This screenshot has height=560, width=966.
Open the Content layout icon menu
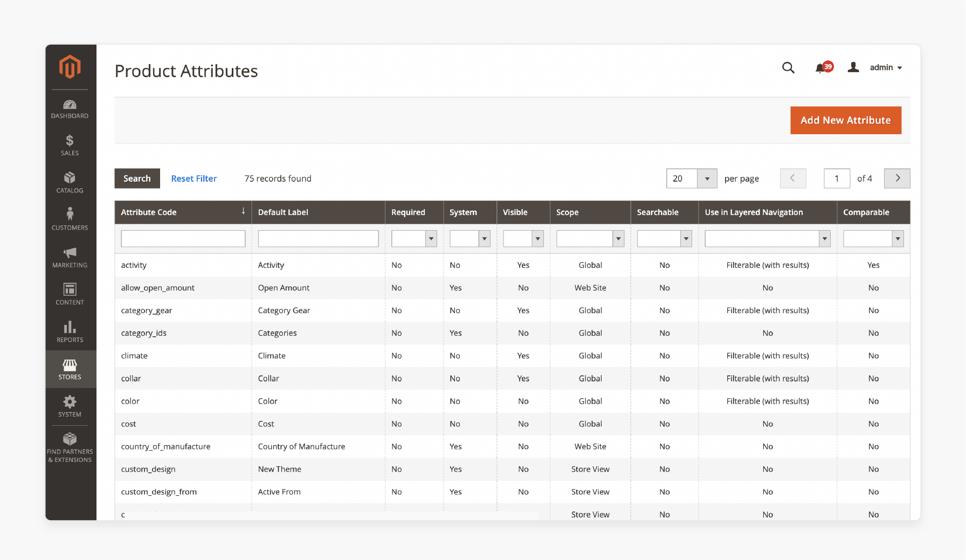coord(70,295)
